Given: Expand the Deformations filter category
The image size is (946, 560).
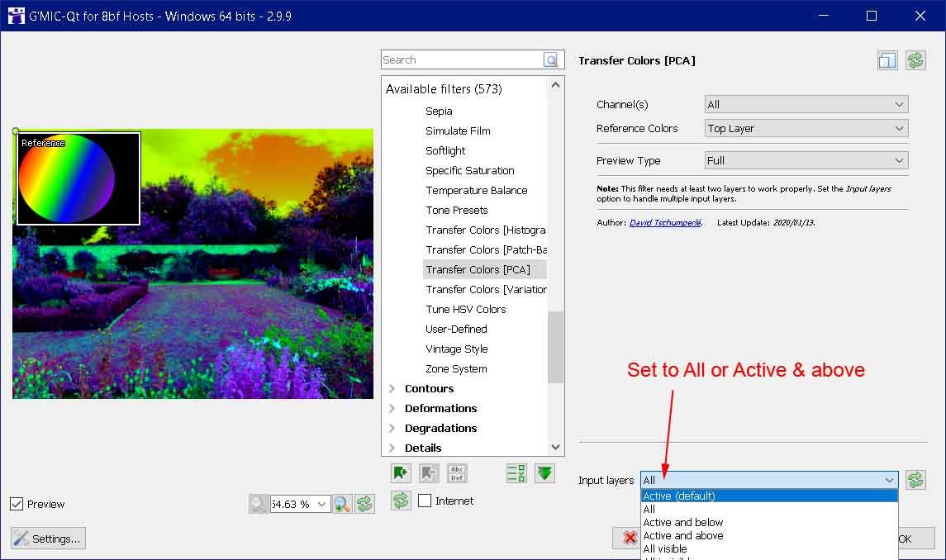Looking at the screenshot, I should (392, 409).
